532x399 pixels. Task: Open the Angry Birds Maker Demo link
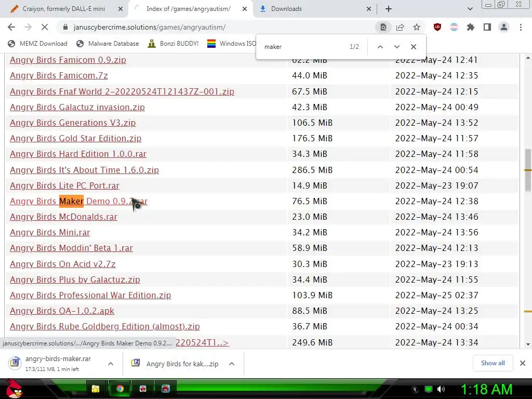pos(79,201)
